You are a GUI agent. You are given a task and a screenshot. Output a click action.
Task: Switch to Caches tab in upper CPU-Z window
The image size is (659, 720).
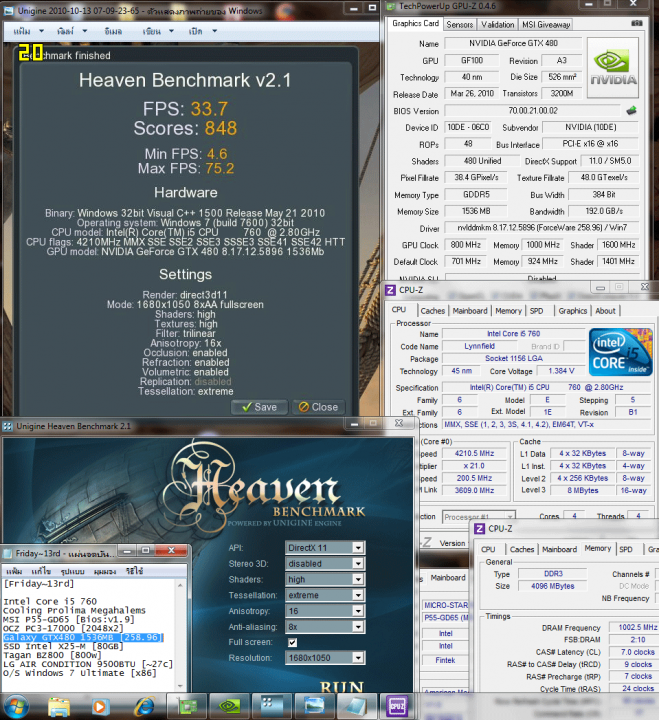433,311
